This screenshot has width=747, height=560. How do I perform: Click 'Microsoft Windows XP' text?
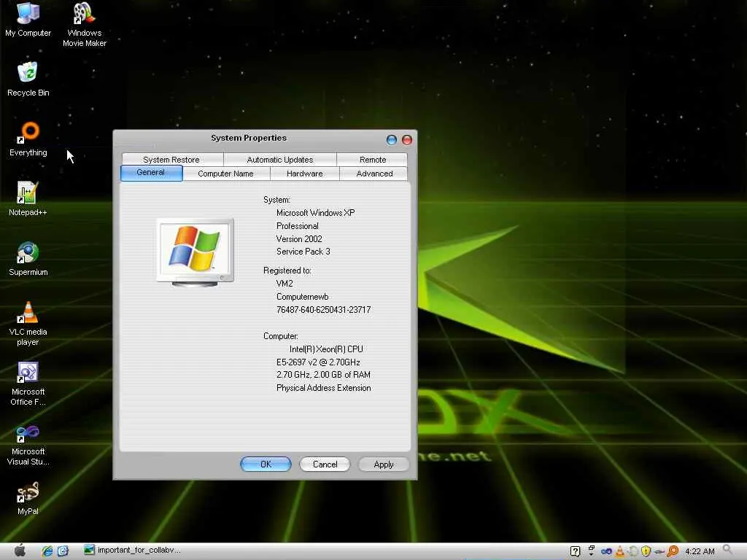click(315, 213)
